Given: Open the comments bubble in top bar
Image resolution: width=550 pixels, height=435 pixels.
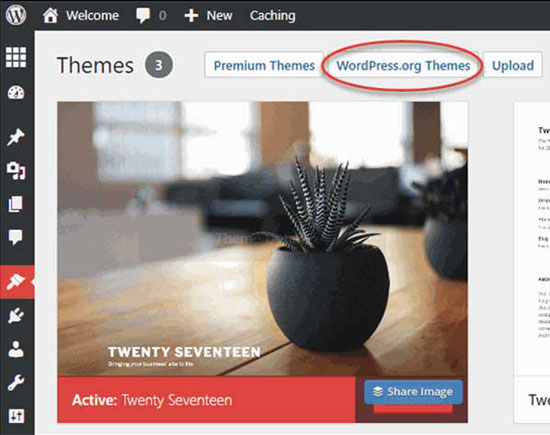Looking at the screenshot, I should pyautogui.click(x=143, y=15).
